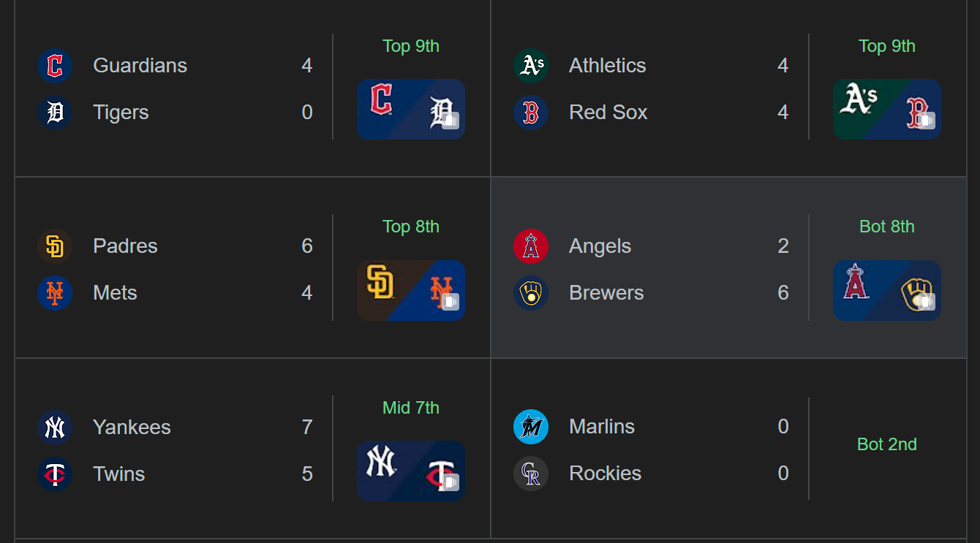
Task: Click the Mets team logo icon
Action: pyautogui.click(x=55, y=293)
